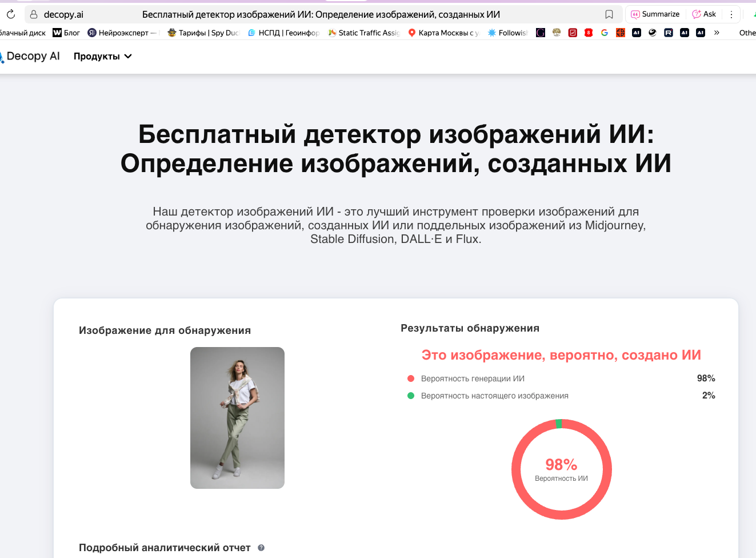Show hidden bookmarks with the double chevron
Screen dimensions: 756x558
(717, 33)
